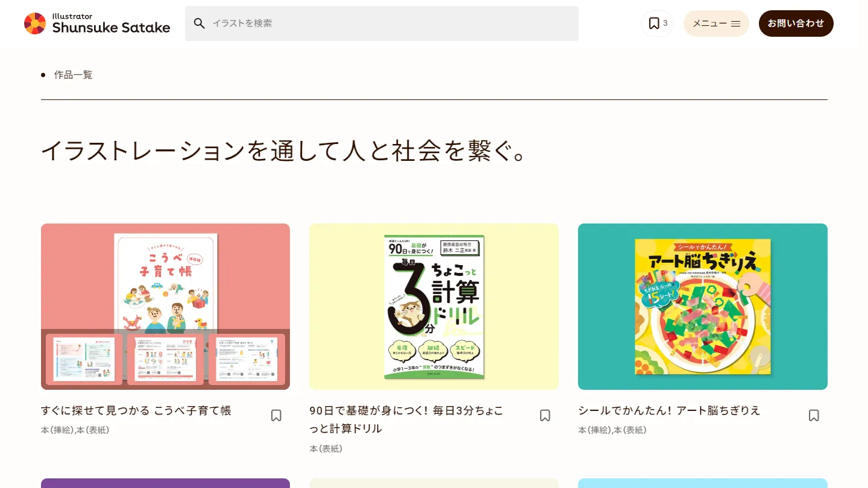
Task: Click the hamburger lines in メニュー button
Action: [735, 24]
